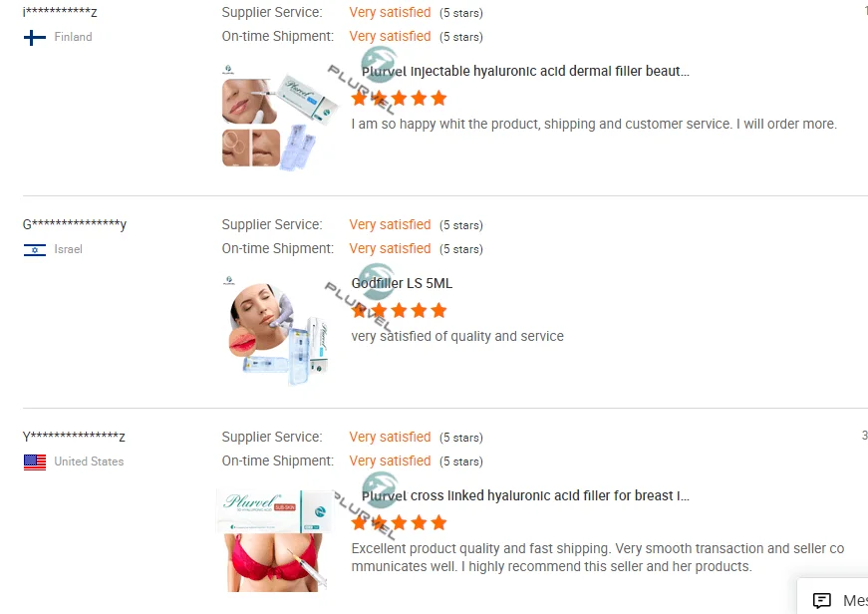Click the star rating for breast filler review

coord(400,522)
